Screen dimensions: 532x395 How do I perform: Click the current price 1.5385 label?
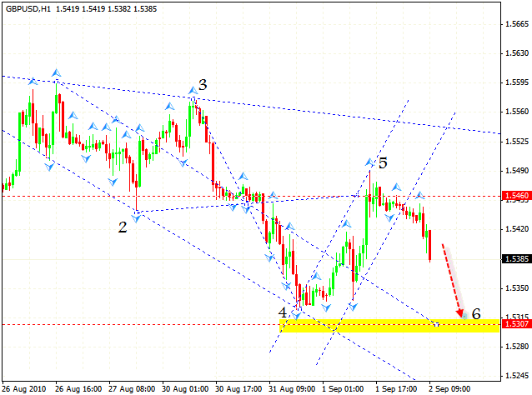[517, 259]
